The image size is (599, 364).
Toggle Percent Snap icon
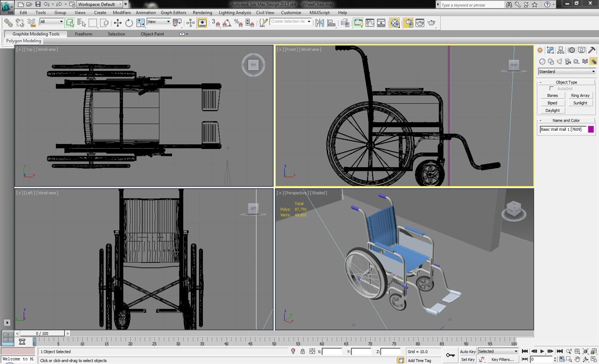tap(238, 23)
